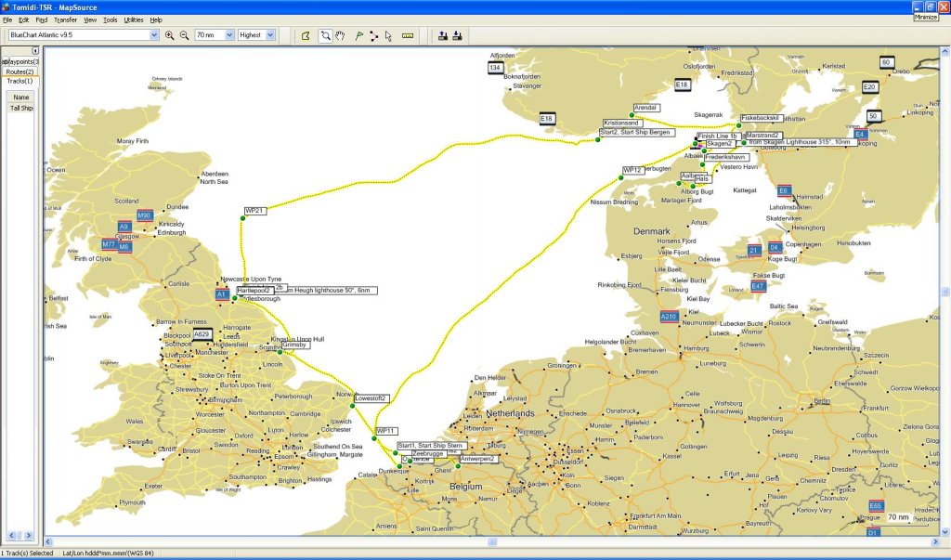Click the Frederikshavn waypoint label

click(725, 157)
